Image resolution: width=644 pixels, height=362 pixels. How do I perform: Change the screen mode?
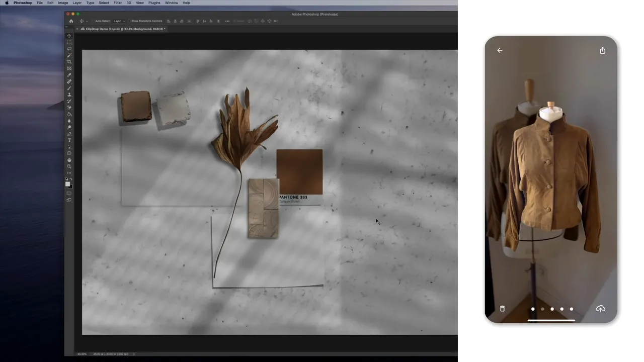[x=69, y=200]
